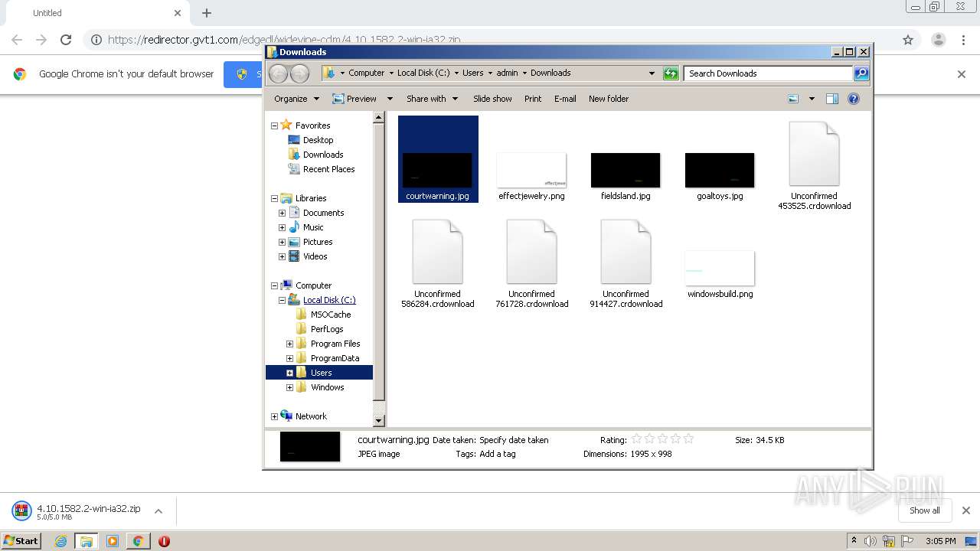Screen dimensions: 980x551
Task: Click Search Downloads input field
Action: (768, 73)
